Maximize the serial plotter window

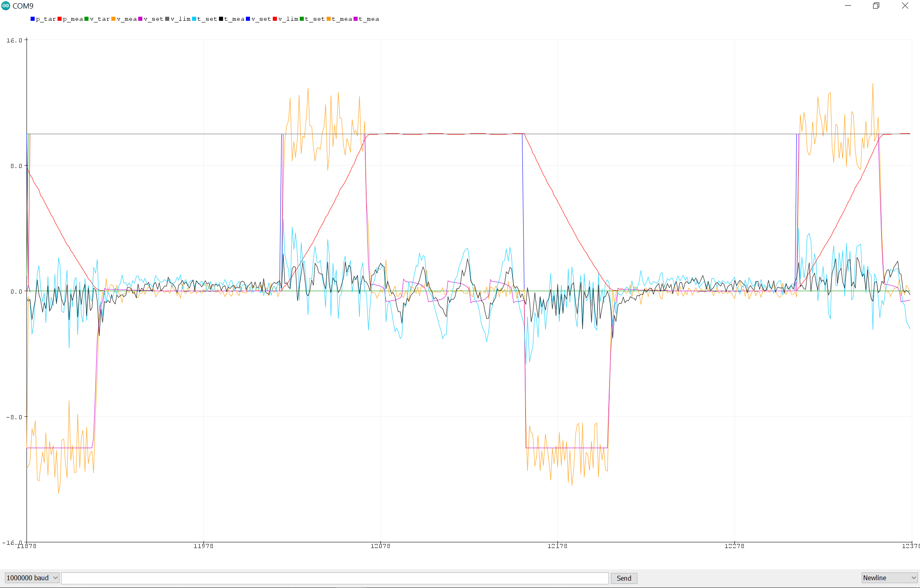click(876, 6)
